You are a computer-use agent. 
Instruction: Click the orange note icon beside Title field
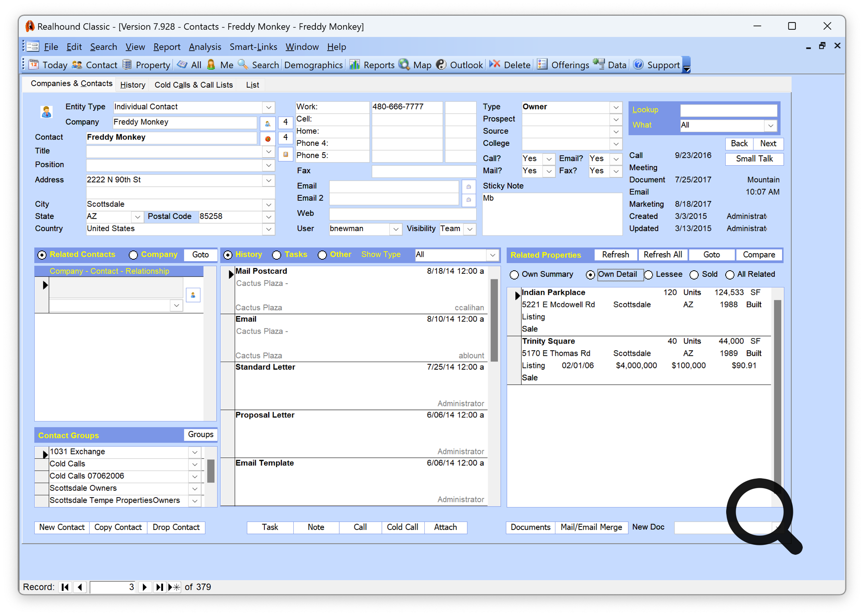point(286,154)
